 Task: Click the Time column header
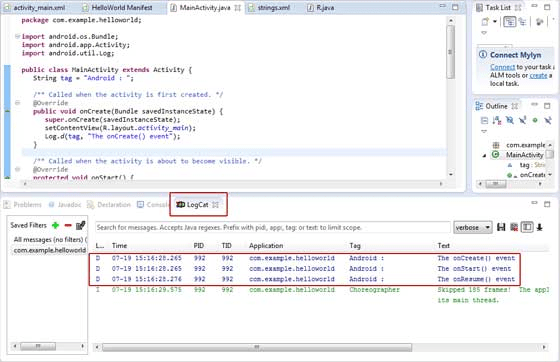coord(119,246)
